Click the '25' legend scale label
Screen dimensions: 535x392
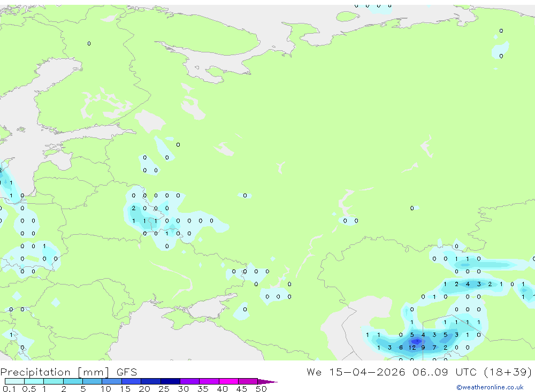(164, 389)
